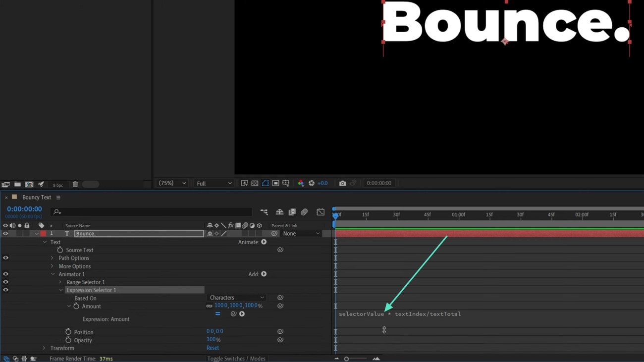This screenshot has width=644, height=362.
Task: Expand Layer Switches pane icon
Action: point(6,359)
